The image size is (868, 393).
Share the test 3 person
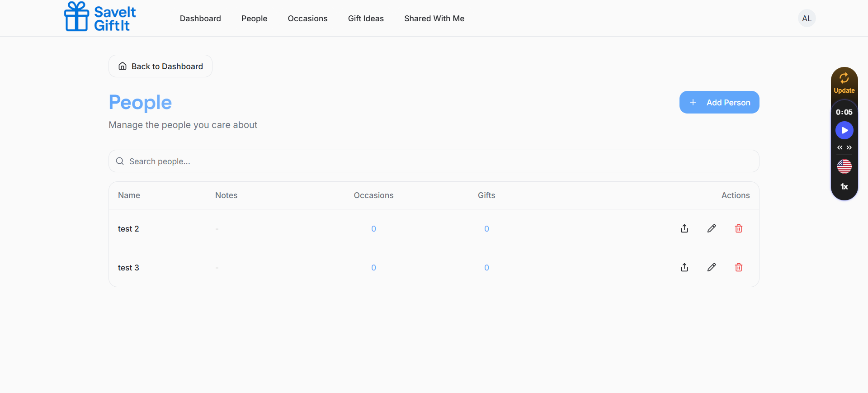684,267
